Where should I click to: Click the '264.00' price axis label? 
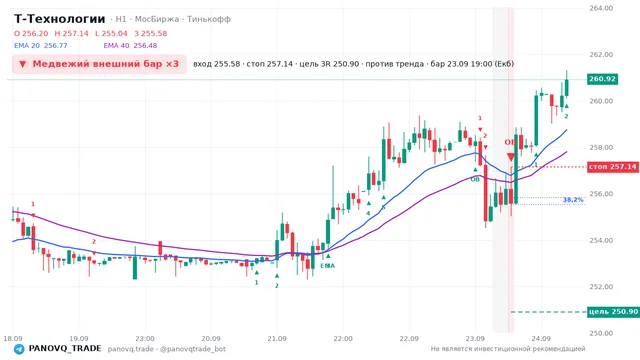click(x=601, y=8)
